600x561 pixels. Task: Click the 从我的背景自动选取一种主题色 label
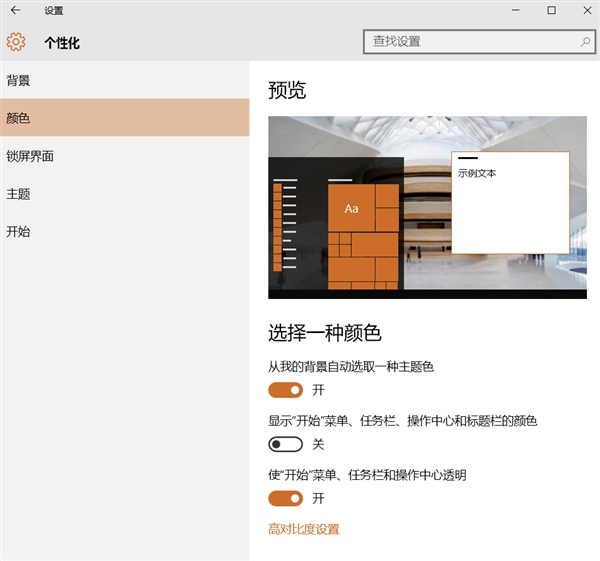[x=351, y=367]
